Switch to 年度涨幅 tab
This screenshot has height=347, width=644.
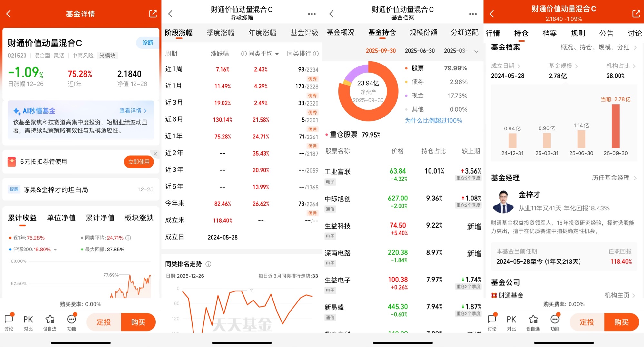click(x=263, y=33)
